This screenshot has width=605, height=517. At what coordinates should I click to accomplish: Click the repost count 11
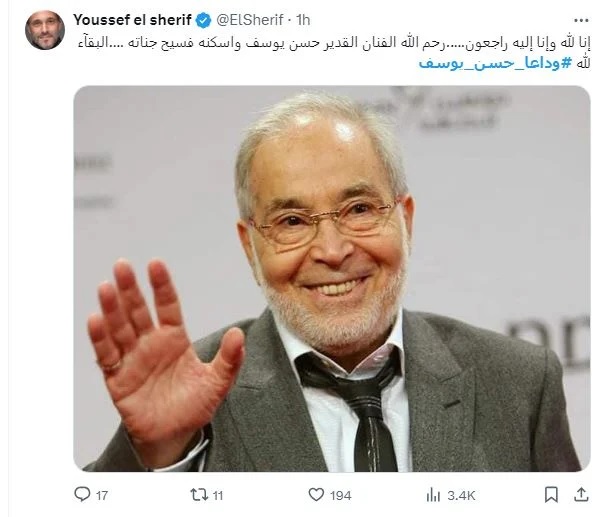(x=218, y=495)
